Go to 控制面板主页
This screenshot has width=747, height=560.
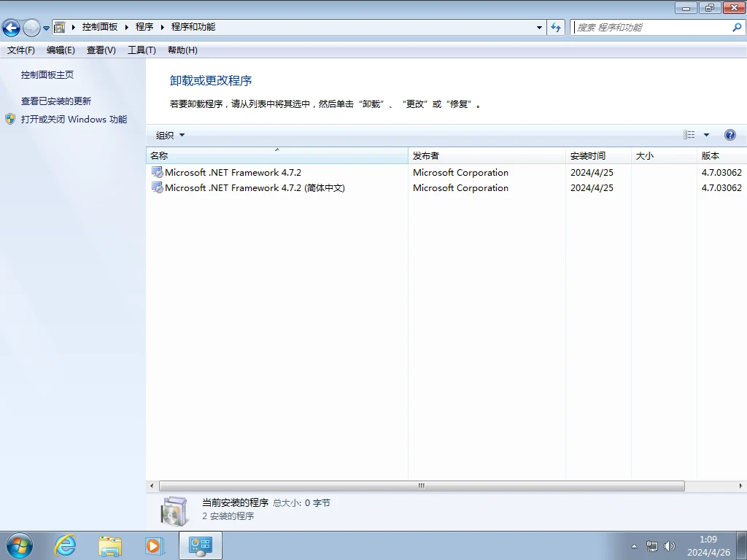point(47,75)
